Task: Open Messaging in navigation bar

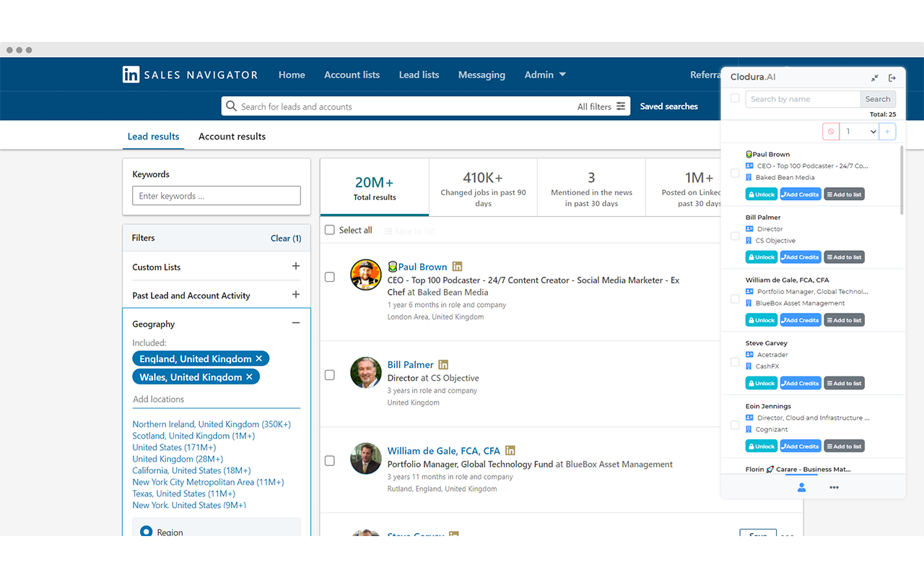Action: (x=481, y=74)
